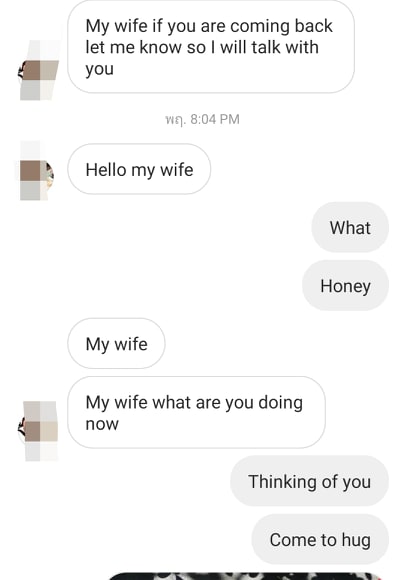This screenshot has height=580, width=402.
Task: Open the black and white image below 'Come to hug'
Action: 244,576
